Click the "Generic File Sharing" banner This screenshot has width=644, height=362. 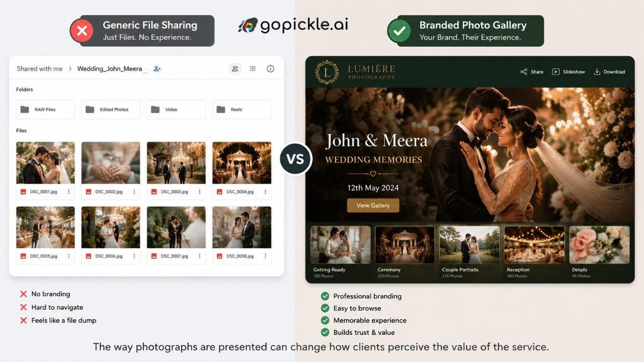coord(143,31)
